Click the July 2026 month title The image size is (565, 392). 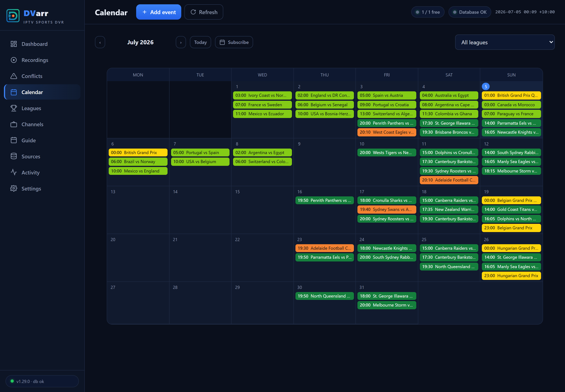click(140, 42)
